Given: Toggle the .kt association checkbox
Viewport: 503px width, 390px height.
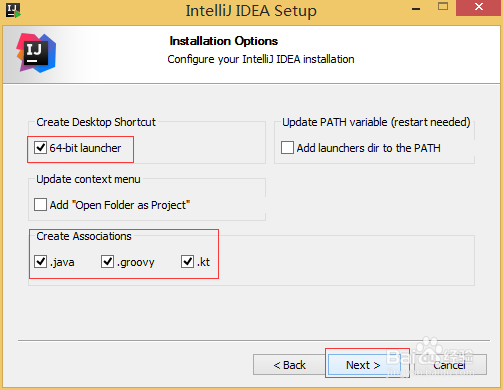Looking at the screenshot, I should [187, 261].
